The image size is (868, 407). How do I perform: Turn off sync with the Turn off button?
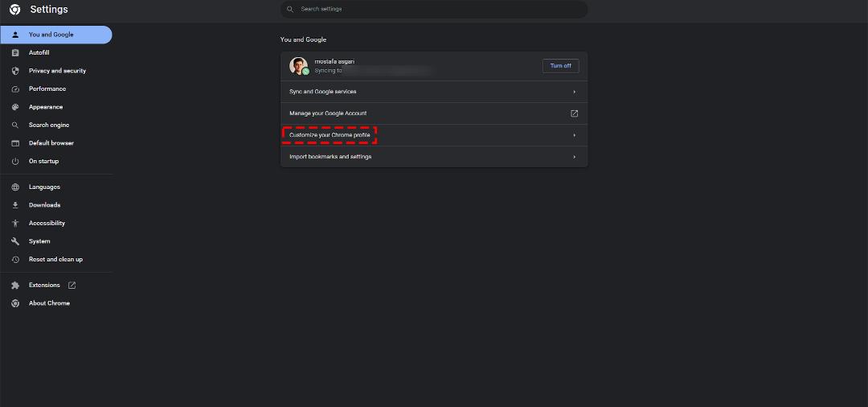point(561,66)
